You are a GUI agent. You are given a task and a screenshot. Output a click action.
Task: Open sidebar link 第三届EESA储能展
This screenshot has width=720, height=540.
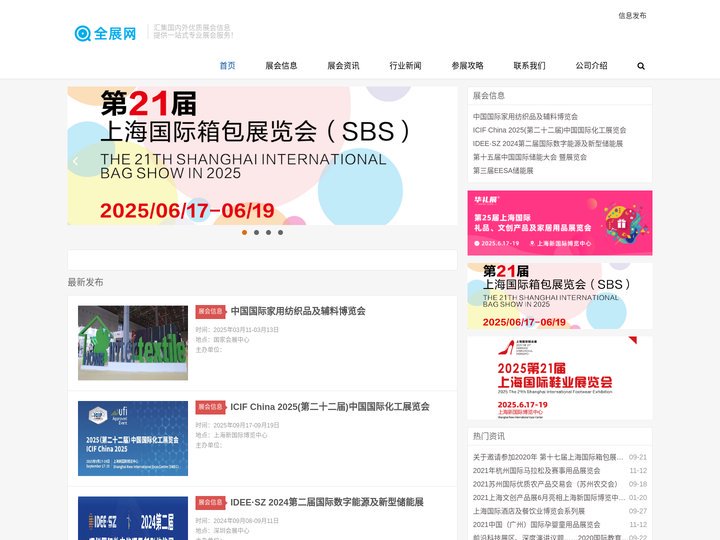503,170
